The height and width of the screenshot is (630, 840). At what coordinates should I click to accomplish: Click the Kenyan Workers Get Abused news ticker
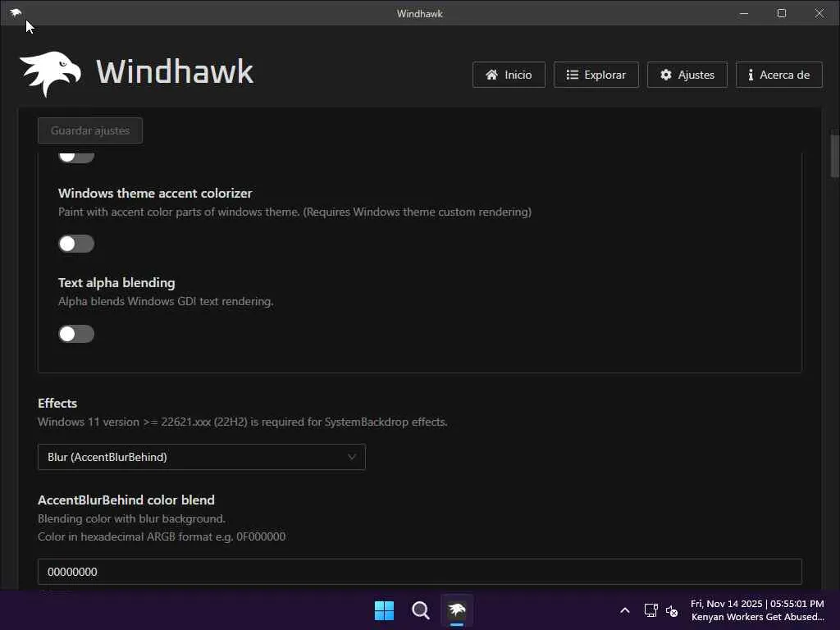click(757, 617)
